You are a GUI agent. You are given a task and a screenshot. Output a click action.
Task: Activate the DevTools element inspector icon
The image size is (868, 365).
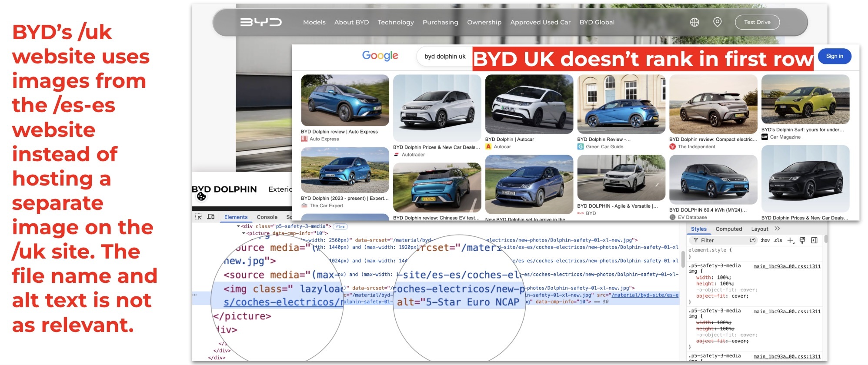[198, 217]
